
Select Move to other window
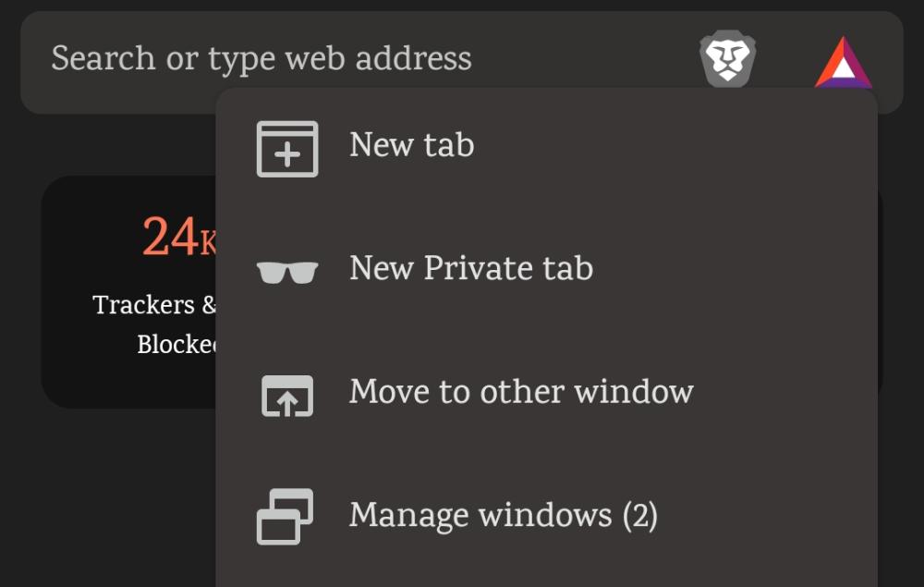coord(519,392)
